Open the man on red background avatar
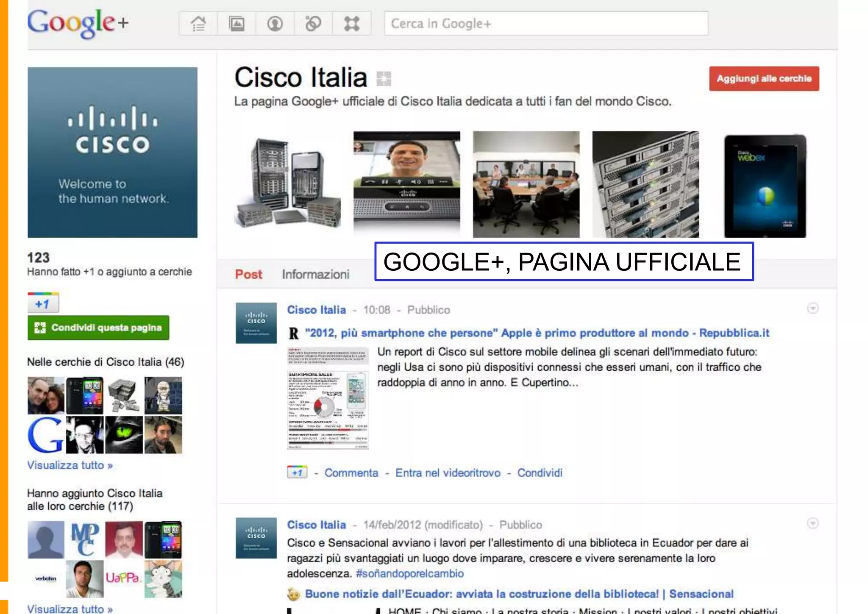 124,539
